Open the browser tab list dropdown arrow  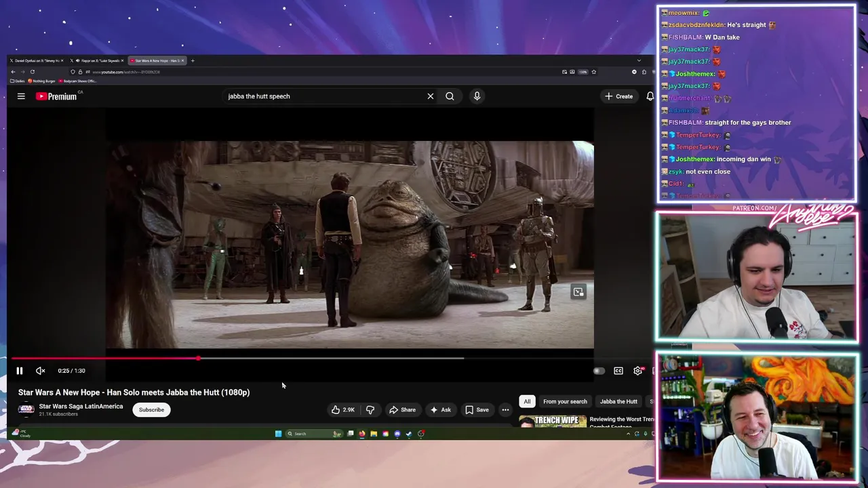639,60
